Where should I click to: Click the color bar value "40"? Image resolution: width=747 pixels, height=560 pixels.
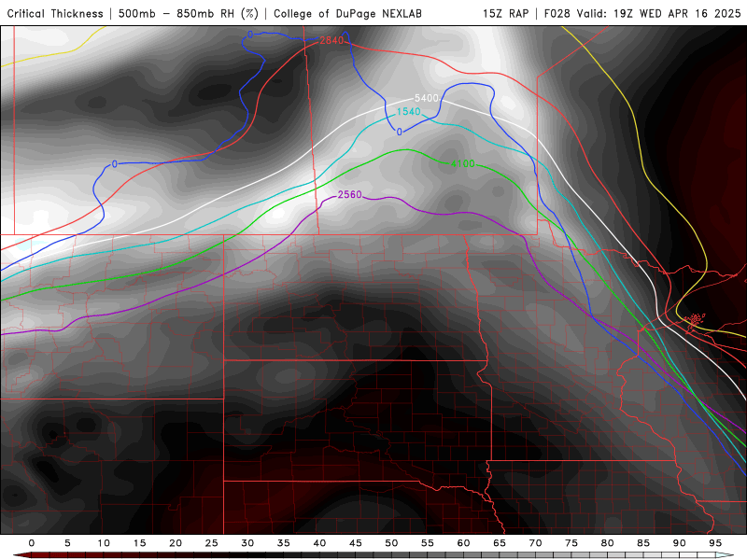coord(319,543)
